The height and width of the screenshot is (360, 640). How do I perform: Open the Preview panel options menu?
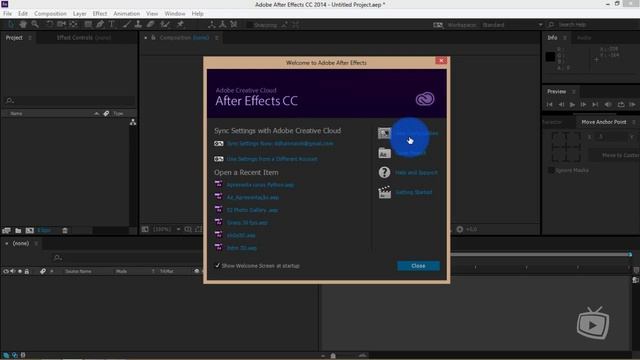574,91
